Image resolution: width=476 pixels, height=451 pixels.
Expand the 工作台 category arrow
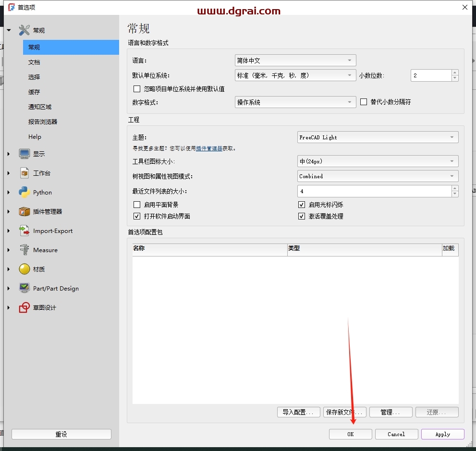click(9, 173)
